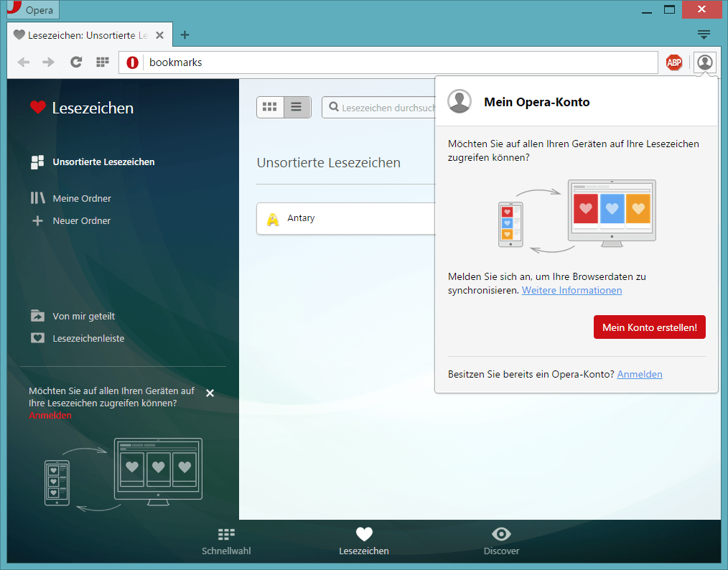Click Weitere Informationen link
The width and height of the screenshot is (728, 570).
[x=571, y=291]
